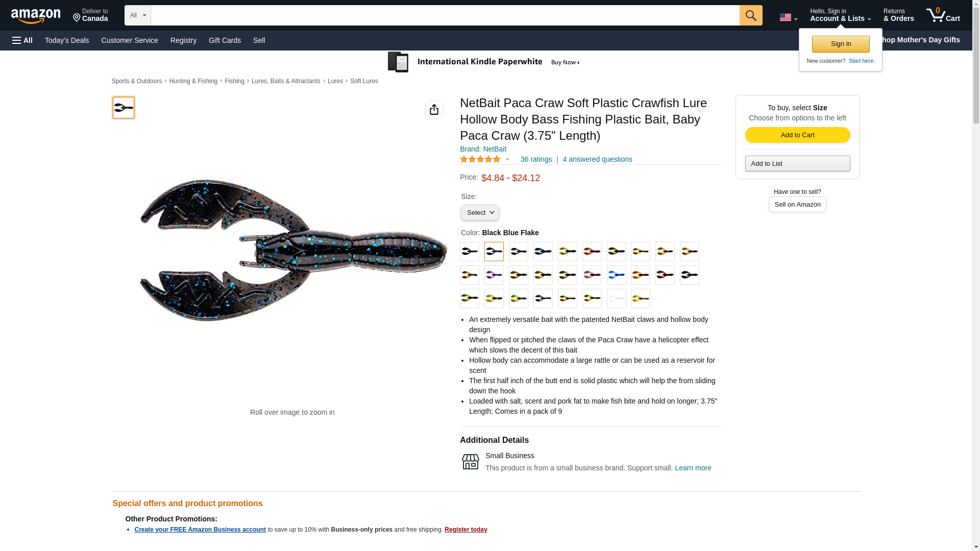This screenshot has height=551, width=980.
Task: Open Today's Deals in navigation bar
Action: (67, 40)
